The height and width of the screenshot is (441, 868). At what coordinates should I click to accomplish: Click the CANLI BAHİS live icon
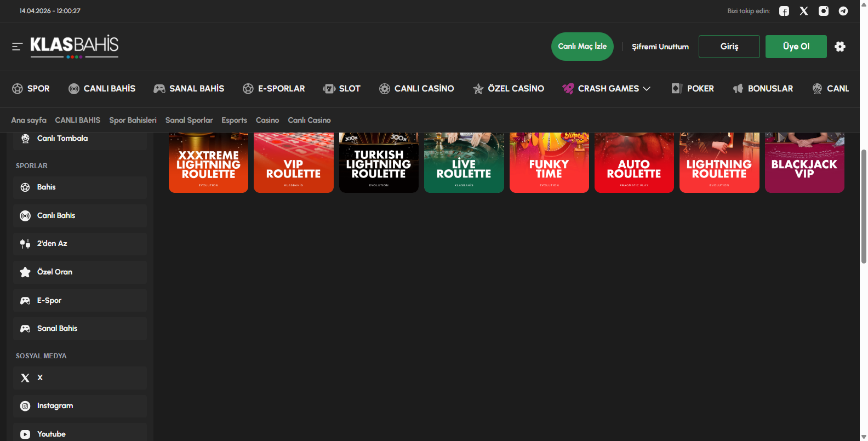pyautogui.click(x=74, y=89)
